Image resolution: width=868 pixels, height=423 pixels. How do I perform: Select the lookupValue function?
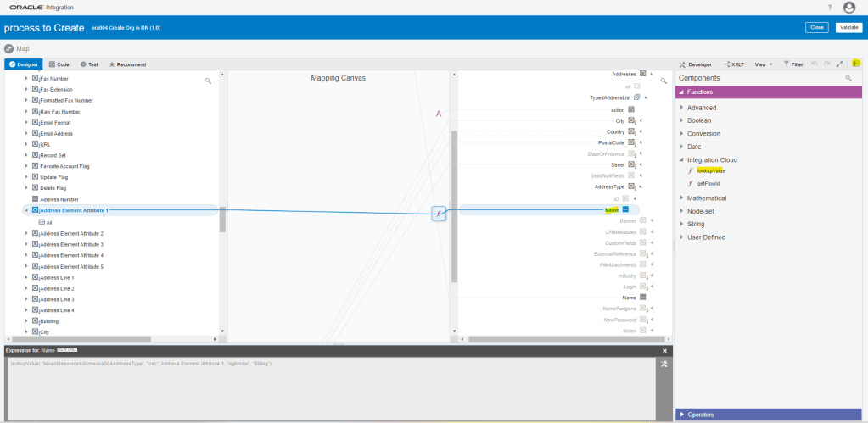710,170
